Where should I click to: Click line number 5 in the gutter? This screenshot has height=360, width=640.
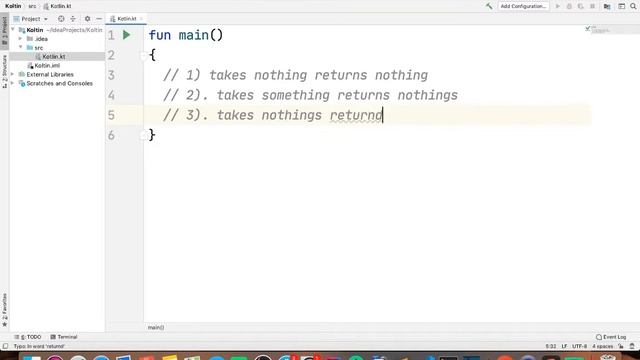tap(111, 115)
